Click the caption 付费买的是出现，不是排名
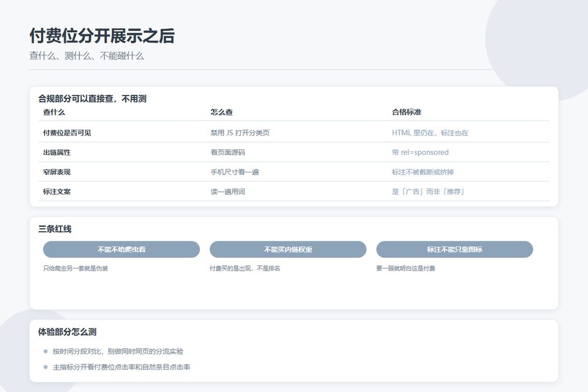This screenshot has width=588, height=392. point(245,268)
